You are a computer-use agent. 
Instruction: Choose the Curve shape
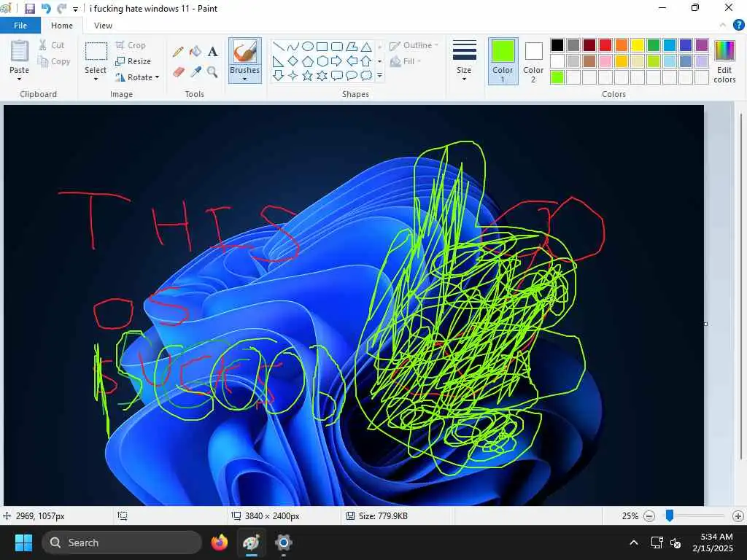click(293, 46)
